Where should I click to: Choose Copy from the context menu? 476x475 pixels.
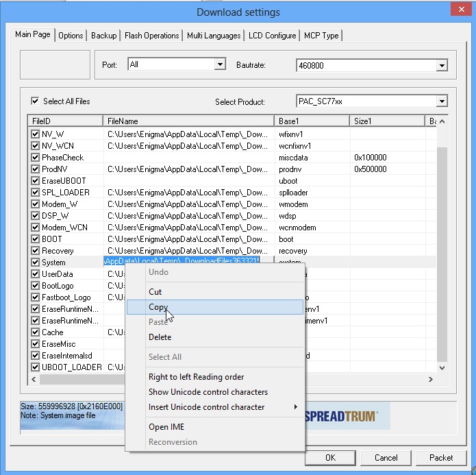coord(158,307)
